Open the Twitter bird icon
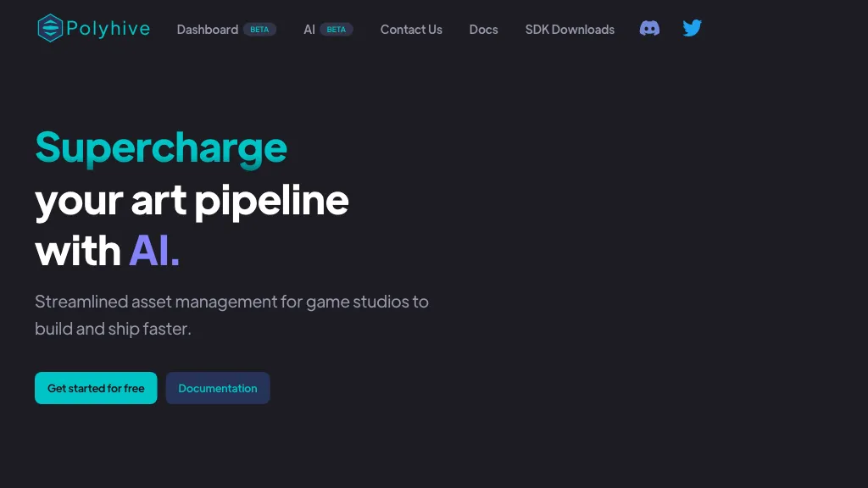This screenshot has height=488, width=868. (x=692, y=29)
